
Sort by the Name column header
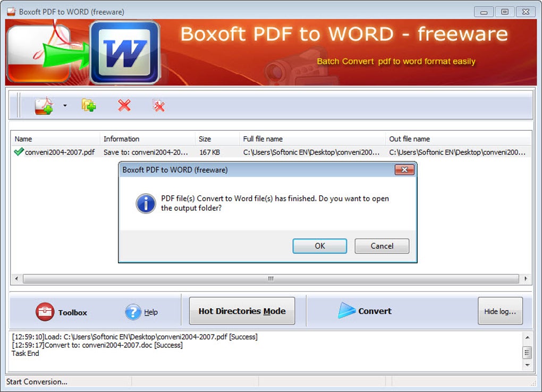pos(55,139)
